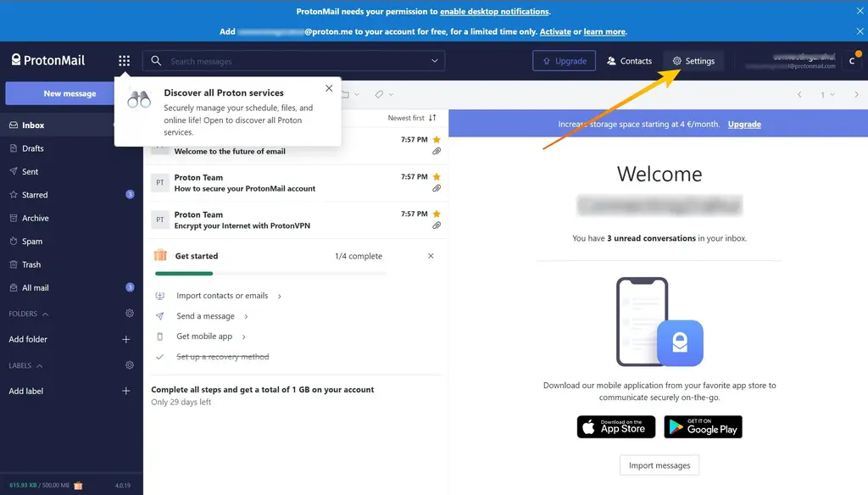Click the storage usage indicator in the sidebar
The width and height of the screenshot is (868, 495).
point(39,486)
